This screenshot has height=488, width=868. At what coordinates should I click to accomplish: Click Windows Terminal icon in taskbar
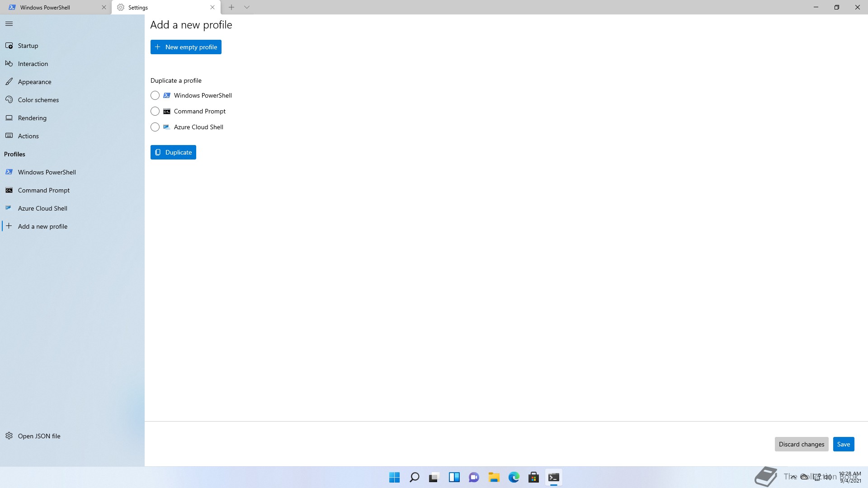553,477
